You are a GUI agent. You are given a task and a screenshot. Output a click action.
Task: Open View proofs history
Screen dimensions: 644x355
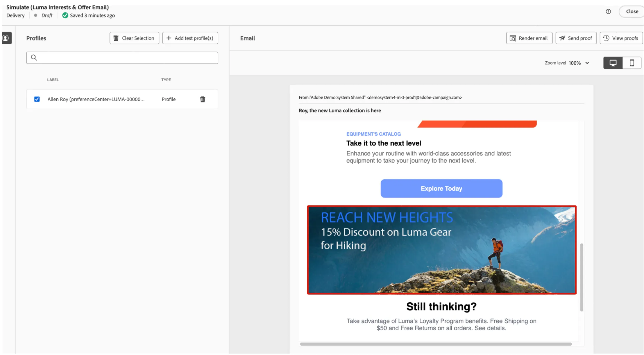click(x=621, y=38)
